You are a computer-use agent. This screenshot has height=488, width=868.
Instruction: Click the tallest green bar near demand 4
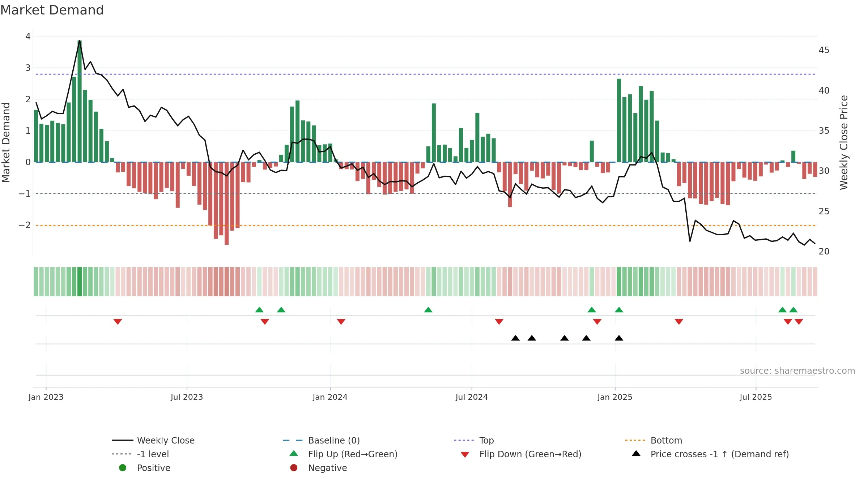(80, 101)
